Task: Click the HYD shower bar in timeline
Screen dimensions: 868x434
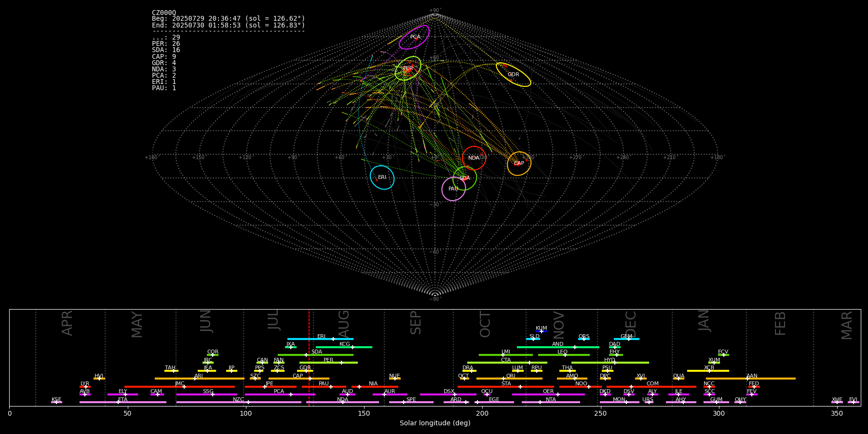Action: (610, 363)
